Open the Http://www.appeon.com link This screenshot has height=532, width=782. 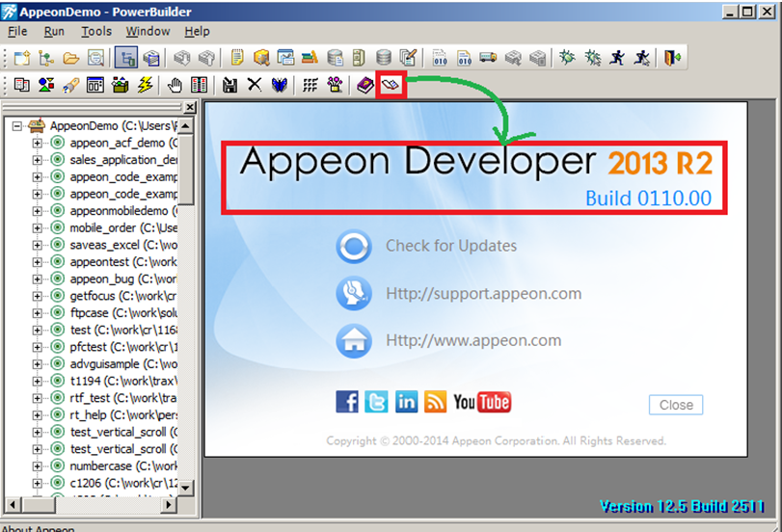click(473, 340)
